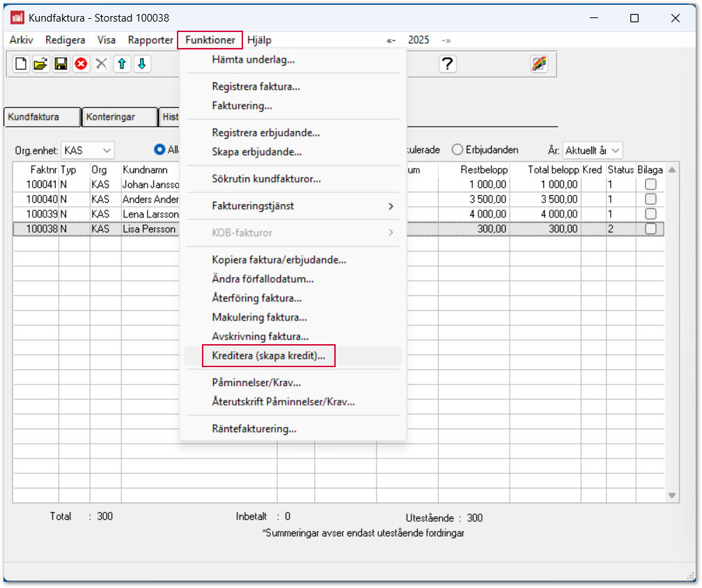Click the Restbelopp cell 3 500,00
This screenshot has width=702, height=588.
474,199
